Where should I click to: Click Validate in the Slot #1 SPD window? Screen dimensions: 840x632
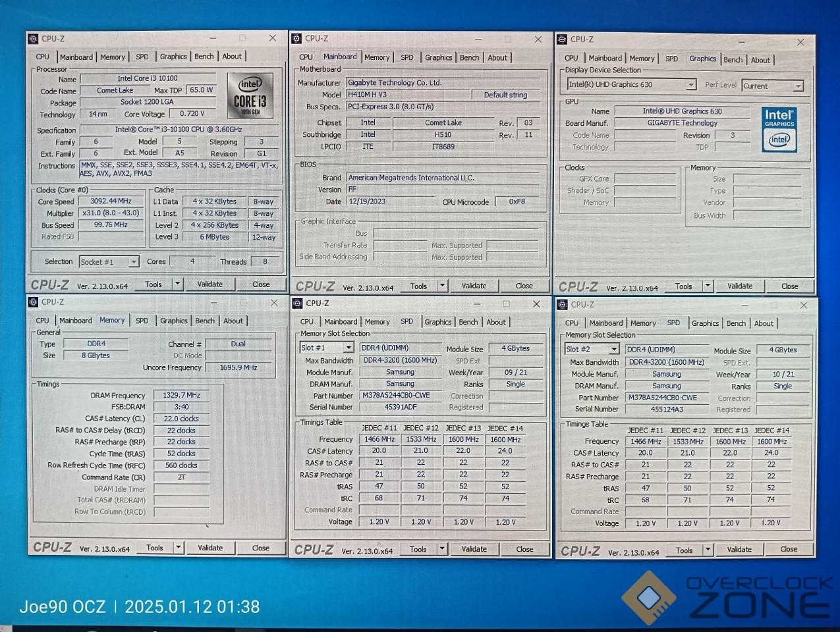pos(474,549)
